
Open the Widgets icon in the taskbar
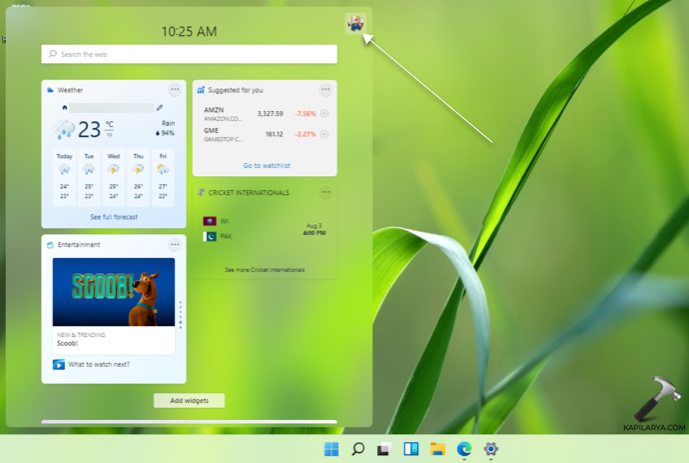coord(410,449)
